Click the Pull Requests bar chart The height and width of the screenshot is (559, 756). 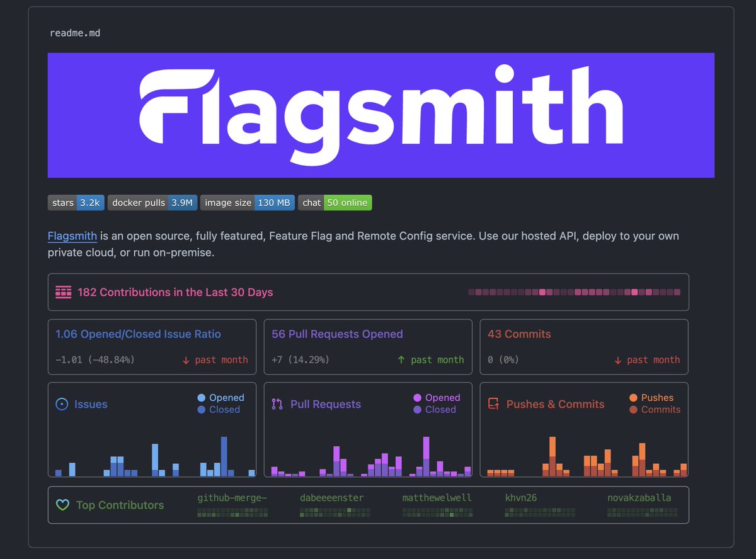(x=371, y=456)
